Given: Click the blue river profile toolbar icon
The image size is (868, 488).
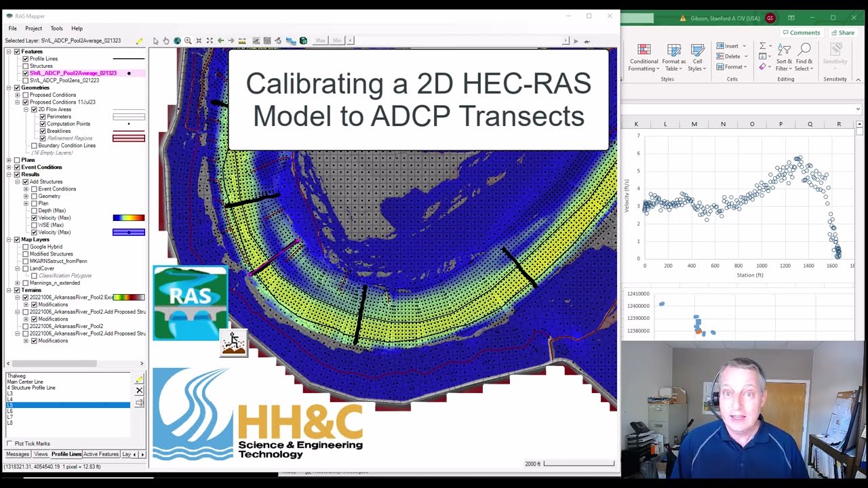Looking at the screenshot, I should (291, 41).
